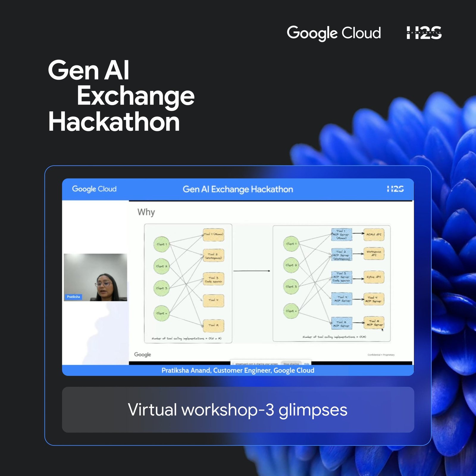
Task: Click the Pratiksha Anand speaker caption bar
Action: point(238,370)
